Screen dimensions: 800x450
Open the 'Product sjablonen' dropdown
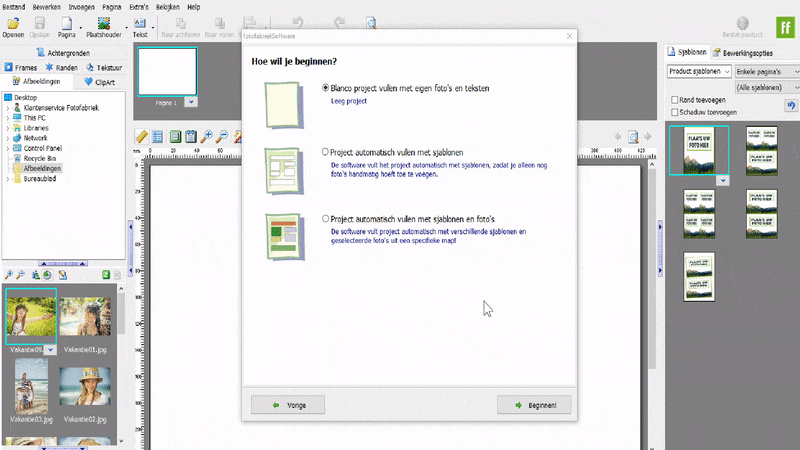click(698, 72)
